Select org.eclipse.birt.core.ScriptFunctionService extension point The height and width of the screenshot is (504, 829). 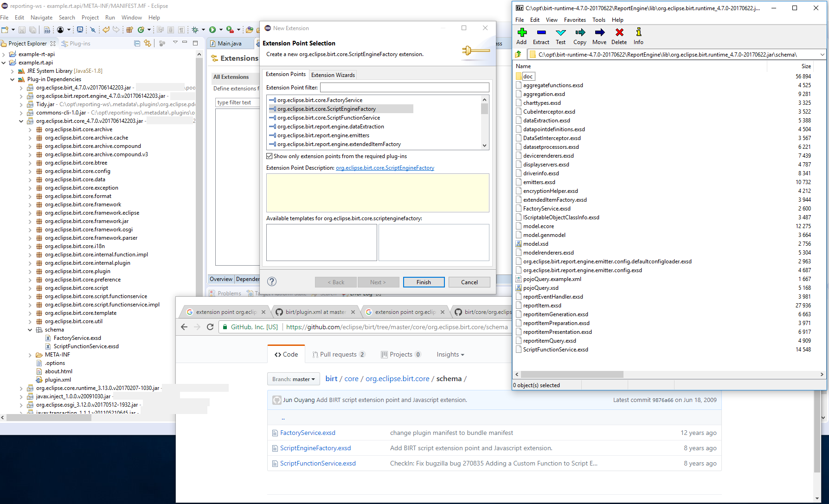coord(328,118)
